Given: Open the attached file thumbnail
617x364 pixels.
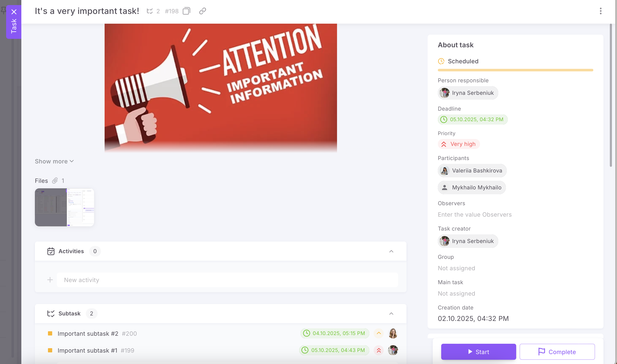Looking at the screenshot, I should tap(64, 207).
